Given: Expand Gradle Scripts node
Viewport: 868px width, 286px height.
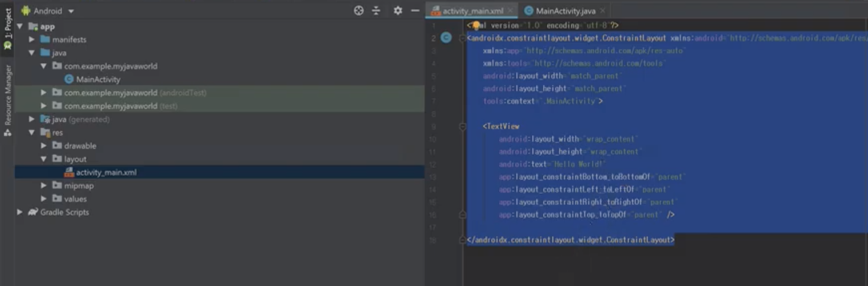Looking at the screenshot, I should click(20, 212).
